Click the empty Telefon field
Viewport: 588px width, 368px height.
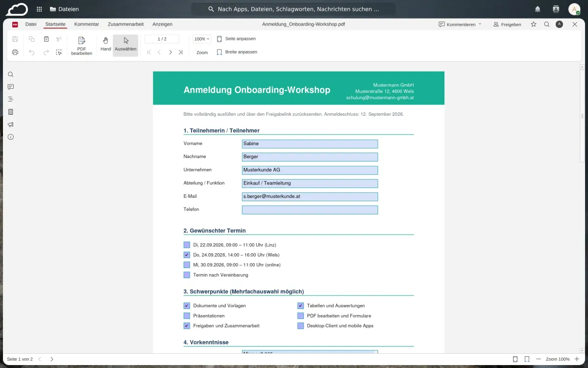pyautogui.click(x=310, y=210)
